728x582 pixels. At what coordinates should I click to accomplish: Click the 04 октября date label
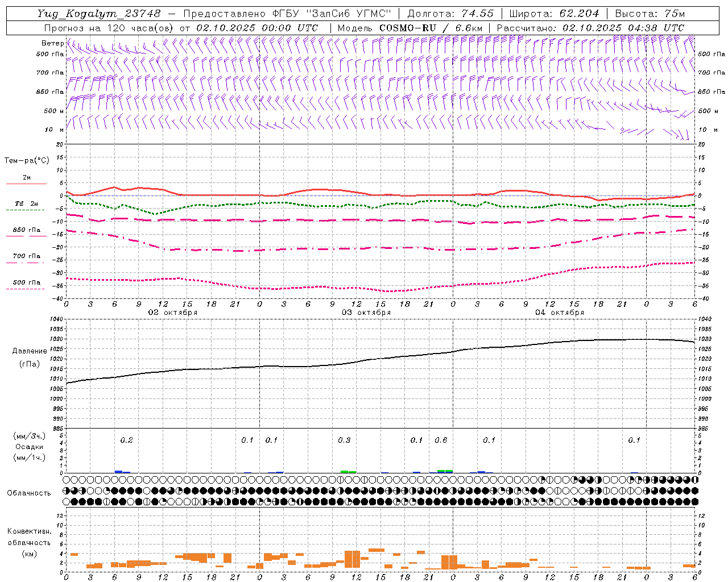560,313
